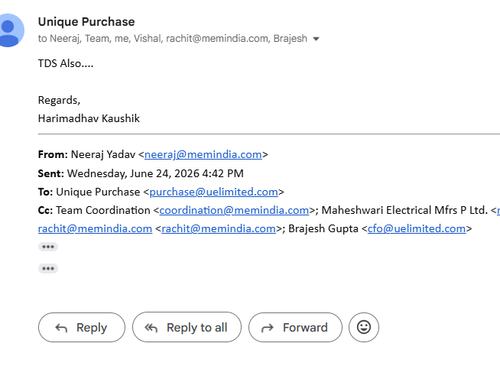500x365 pixels.
Task: Click the forward arrow icon
Action: tap(267, 328)
